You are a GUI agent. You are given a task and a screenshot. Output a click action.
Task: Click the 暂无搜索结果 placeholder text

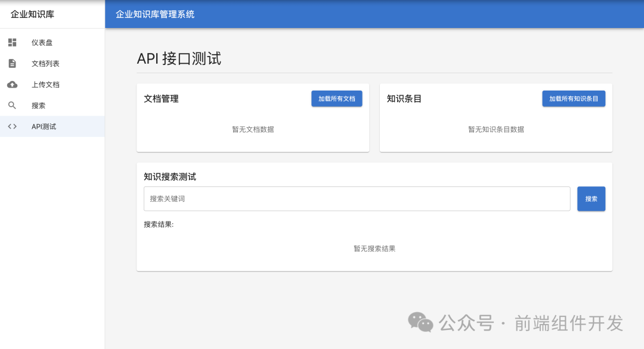374,248
